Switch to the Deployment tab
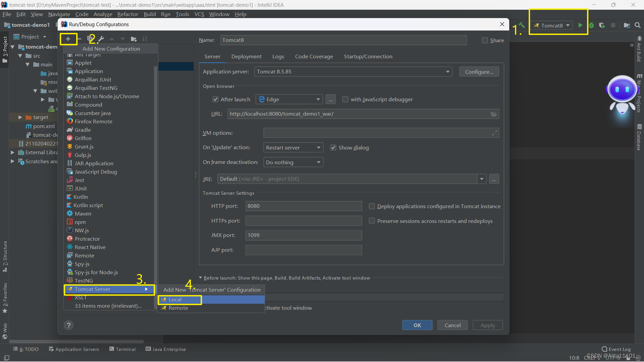This screenshot has width=644, height=362. coord(247,56)
